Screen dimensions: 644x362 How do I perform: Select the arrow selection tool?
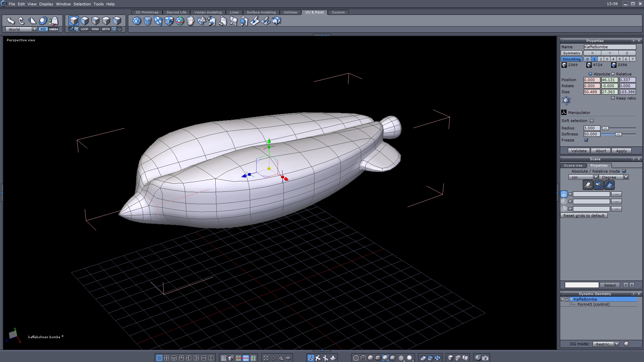click(x=10, y=21)
